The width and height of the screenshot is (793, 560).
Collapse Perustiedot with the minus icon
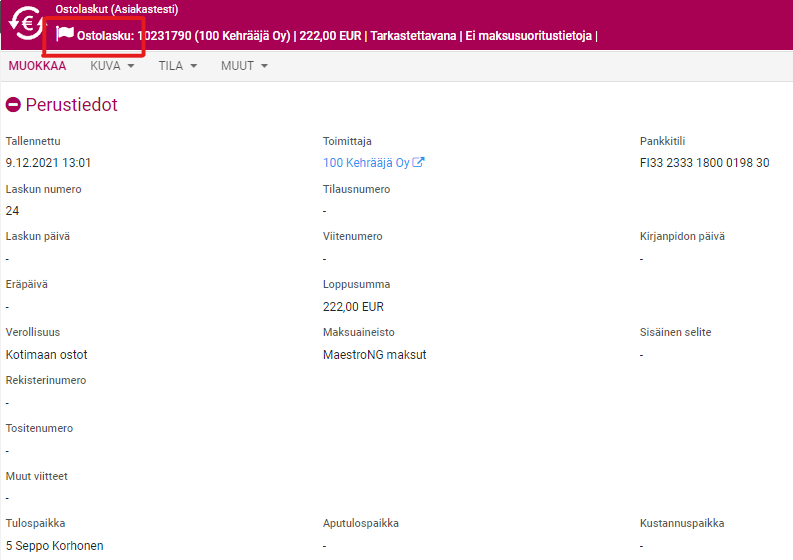(x=13, y=104)
